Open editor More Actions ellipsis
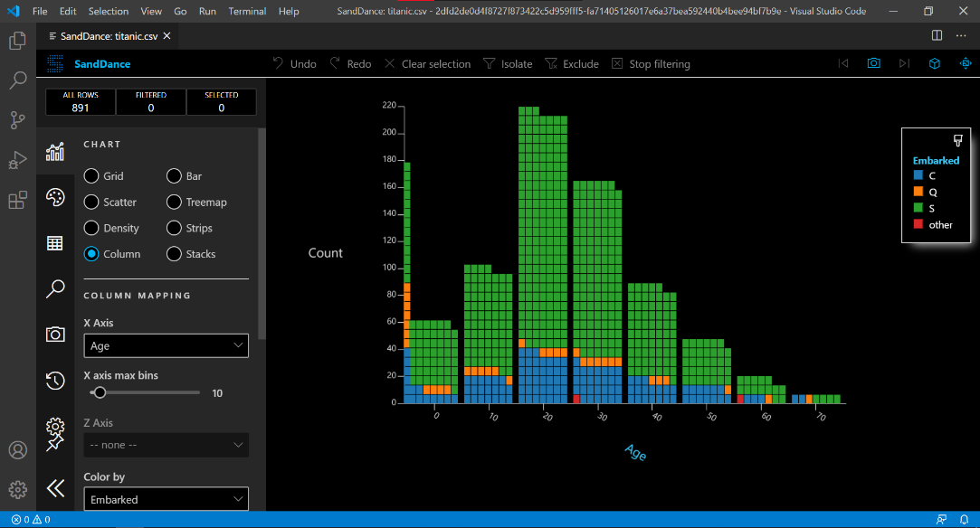This screenshot has height=528, width=980. pos(961,35)
